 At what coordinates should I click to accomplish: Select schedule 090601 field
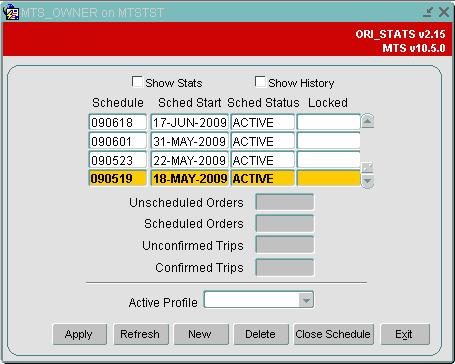[x=118, y=141]
